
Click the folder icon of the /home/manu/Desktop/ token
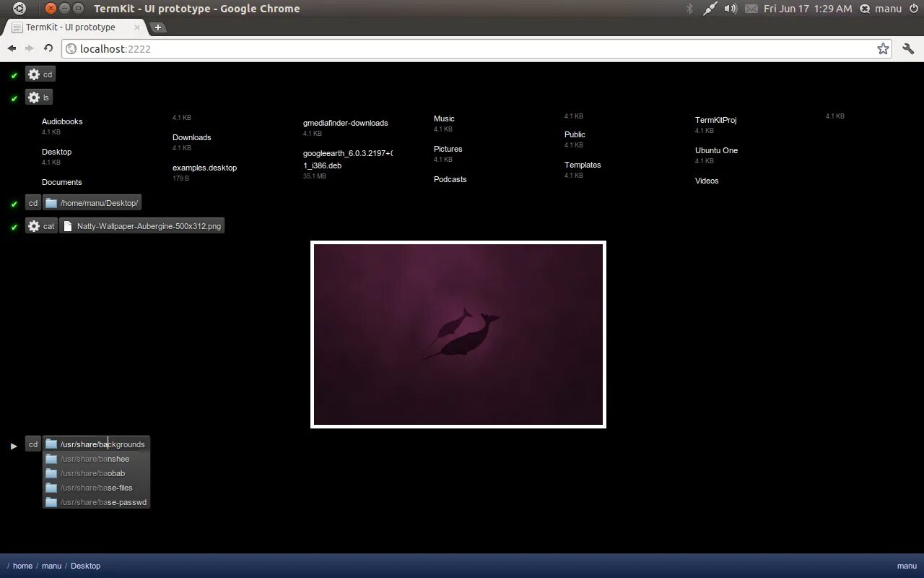click(51, 203)
